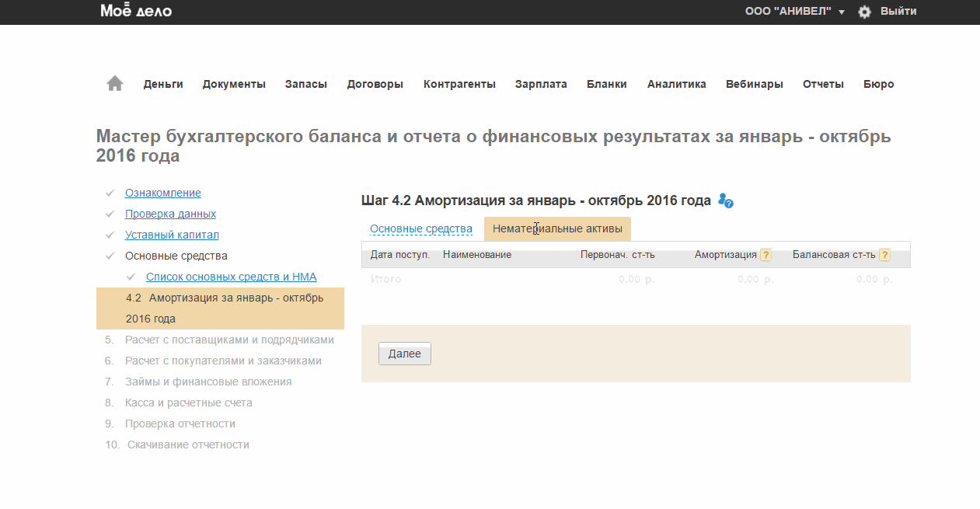
Task: Click Первонач. ст-ть column header
Action: coord(618,255)
